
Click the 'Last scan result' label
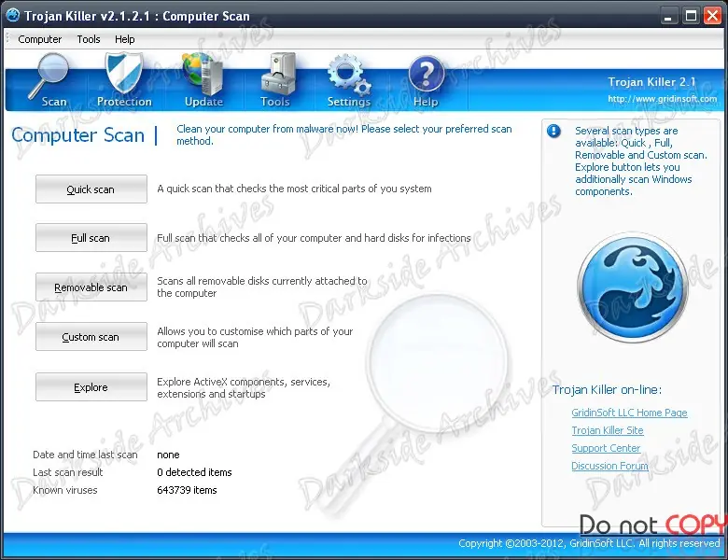(x=68, y=472)
